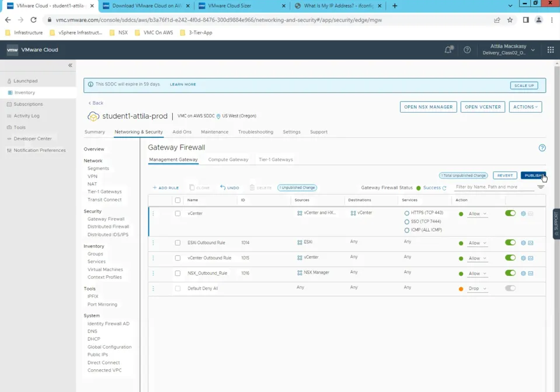Open the VMC On AWS bookmark folder
This screenshot has height=392, width=560.
click(154, 33)
